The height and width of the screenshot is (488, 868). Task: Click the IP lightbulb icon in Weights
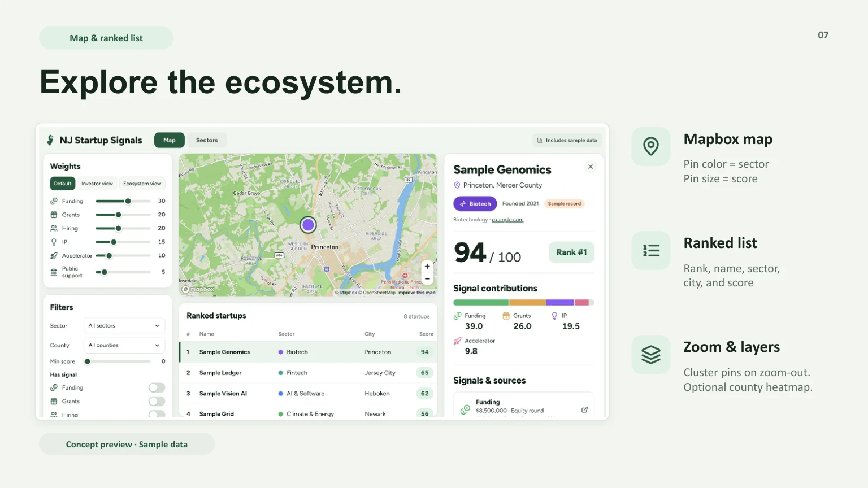(x=54, y=242)
